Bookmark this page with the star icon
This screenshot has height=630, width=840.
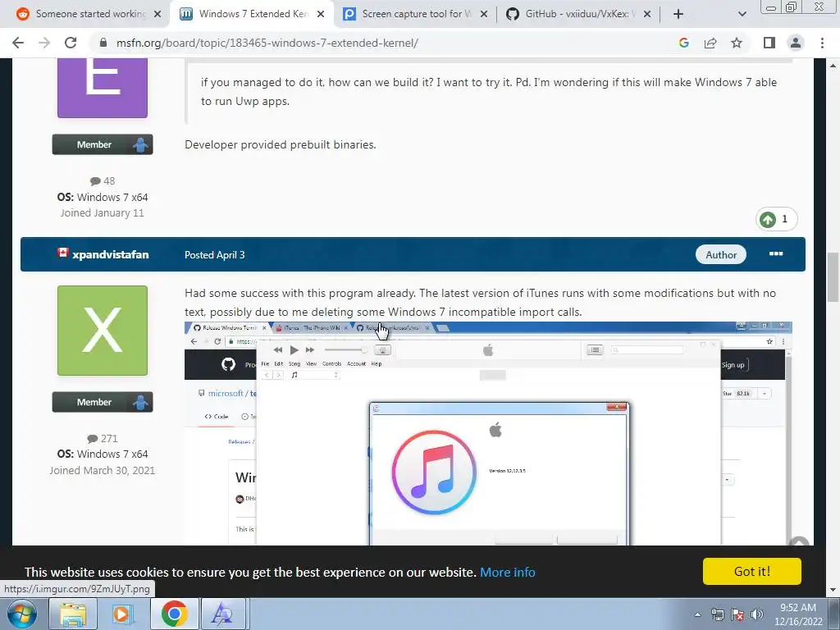click(x=737, y=43)
